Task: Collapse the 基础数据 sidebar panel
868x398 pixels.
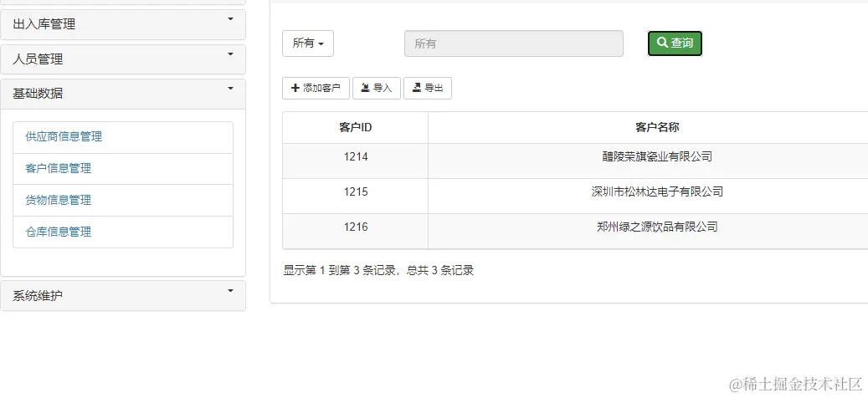Action: [x=123, y=94]
